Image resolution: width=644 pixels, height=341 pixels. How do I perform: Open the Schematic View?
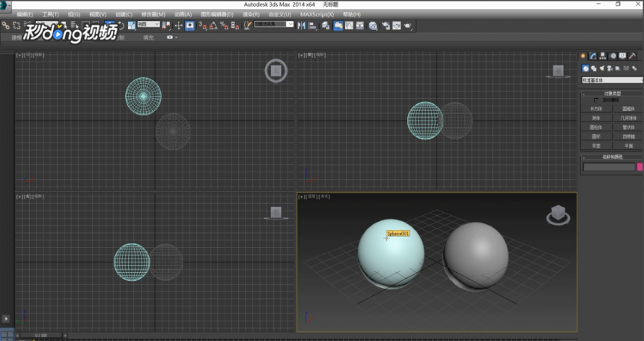(x=359, y=25)
